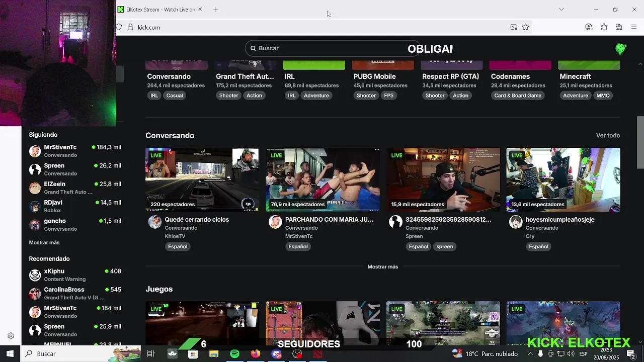This screenshot has width=644, height=362.
Task: Open PARCHANDO CON MARIA stream thumbnail
Action: tap(323, 179)
